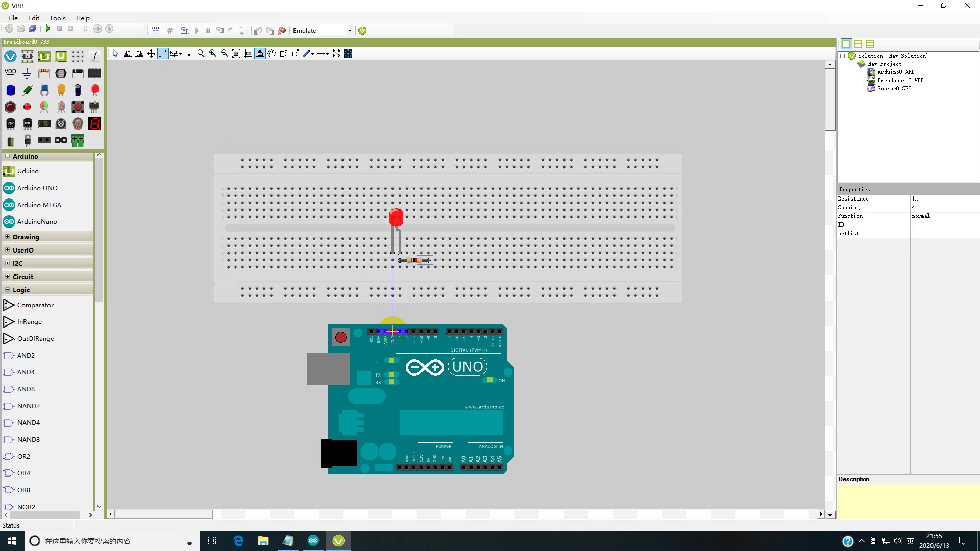Select the DIP IC chip component
The height and width of the screenshot is (551, 980).
94,73
